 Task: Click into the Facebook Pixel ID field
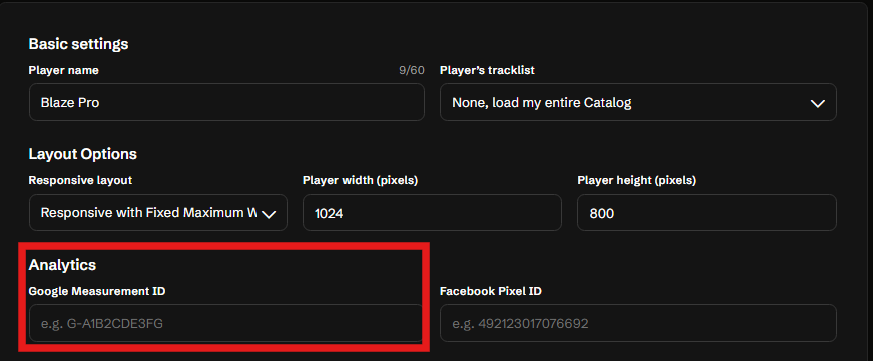click(638, 323)
